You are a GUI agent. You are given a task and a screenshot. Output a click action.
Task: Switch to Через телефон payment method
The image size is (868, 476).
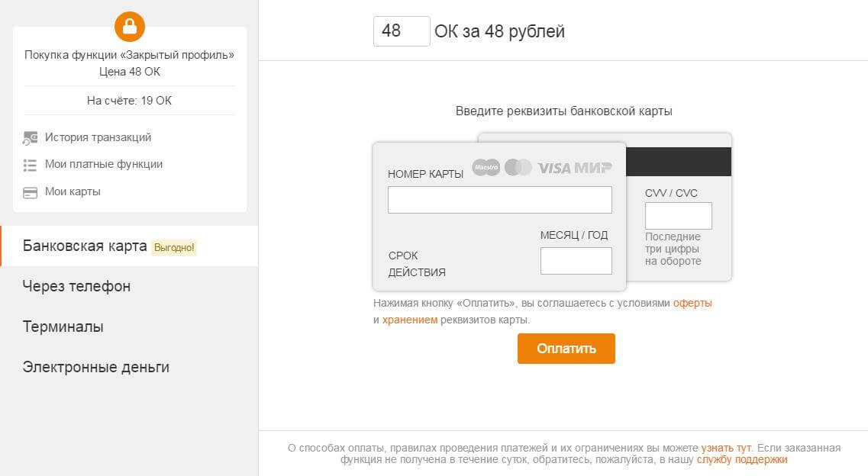pos(76,286)
